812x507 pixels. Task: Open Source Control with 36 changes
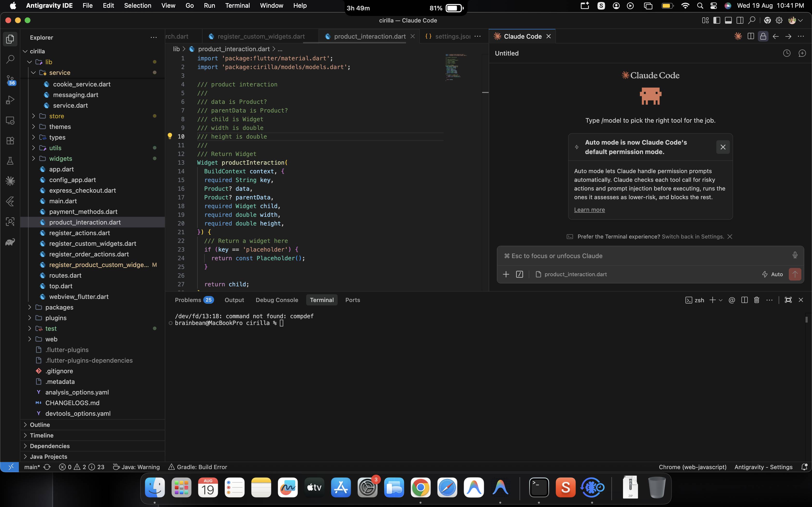[10, 80]
